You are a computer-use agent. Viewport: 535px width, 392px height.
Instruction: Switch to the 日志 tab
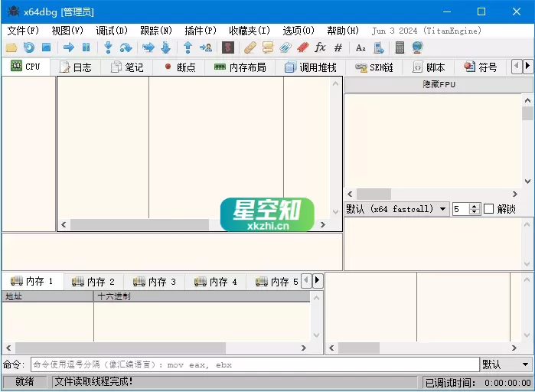76,67
